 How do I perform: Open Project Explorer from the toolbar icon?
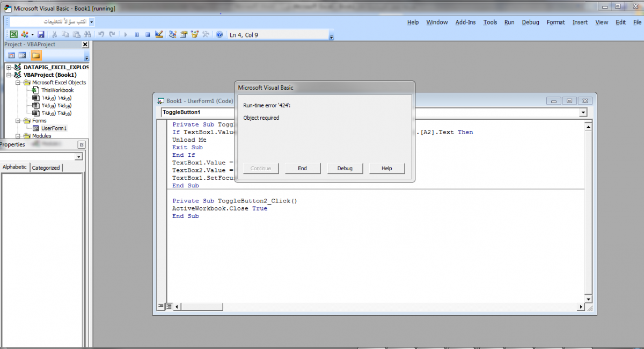click(173, 34)
